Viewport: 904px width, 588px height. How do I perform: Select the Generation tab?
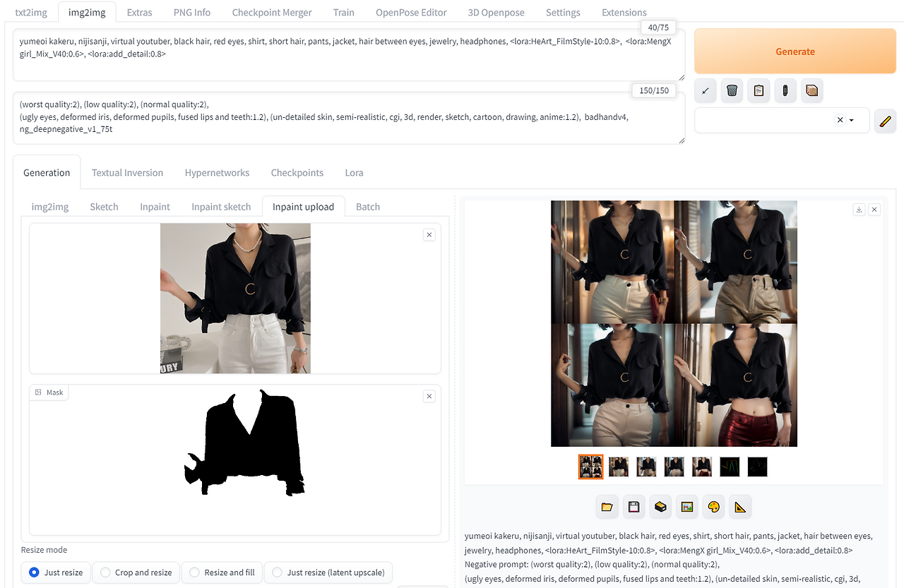(47, 172)
